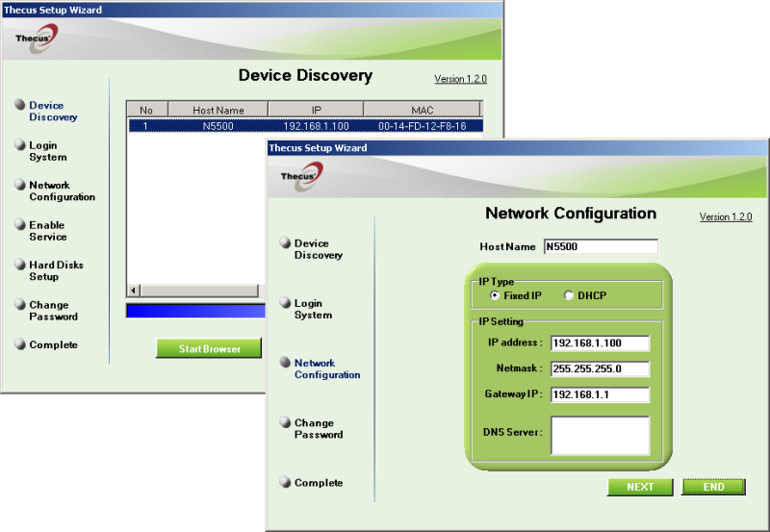
Task: Click the bullet beside Complete in back window
Action: coord(19,343)
